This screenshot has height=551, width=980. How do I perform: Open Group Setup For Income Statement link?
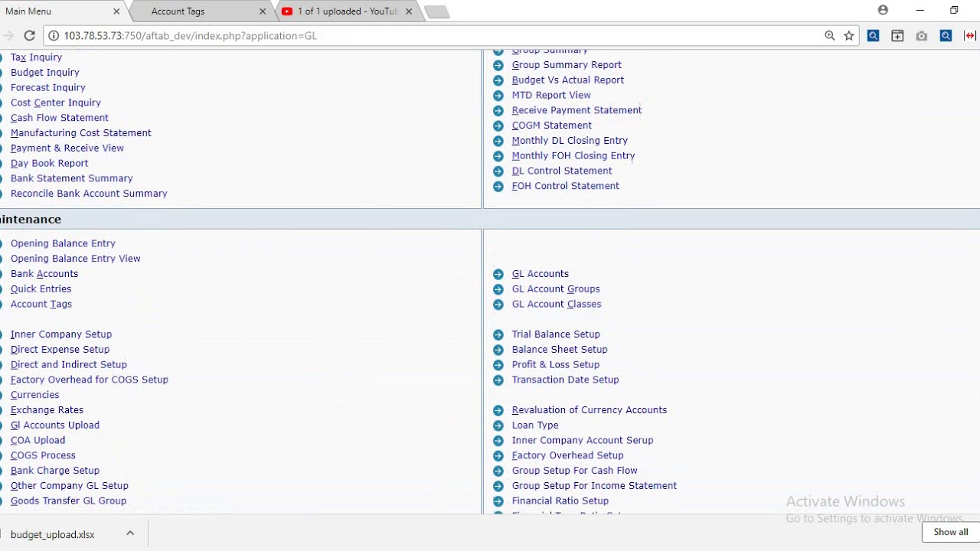[x=595, y=486]
